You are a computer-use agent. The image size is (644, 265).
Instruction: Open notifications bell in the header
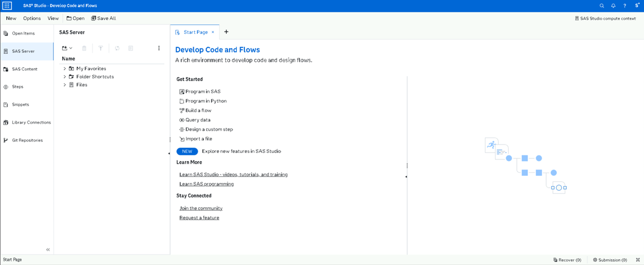pyautogui.click(x=613, y=6)
